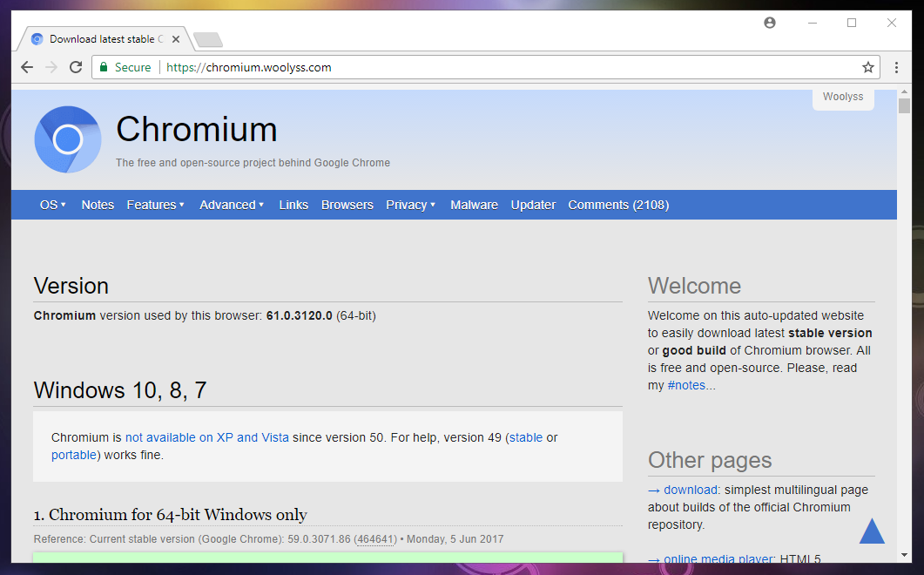
Task: Open the Updater menu item
Action: tap(533, 205)
